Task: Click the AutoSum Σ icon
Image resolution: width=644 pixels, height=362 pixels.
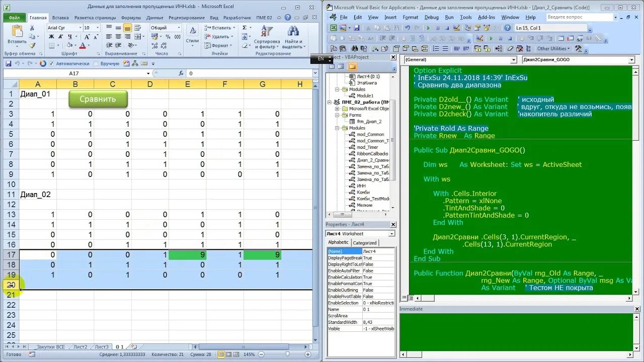Action: click(244, 28)
